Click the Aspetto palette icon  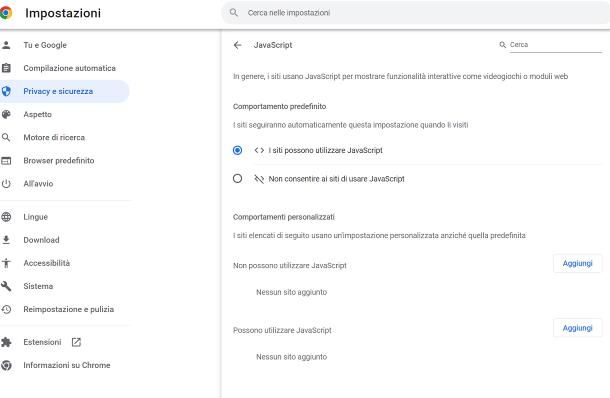6,114
